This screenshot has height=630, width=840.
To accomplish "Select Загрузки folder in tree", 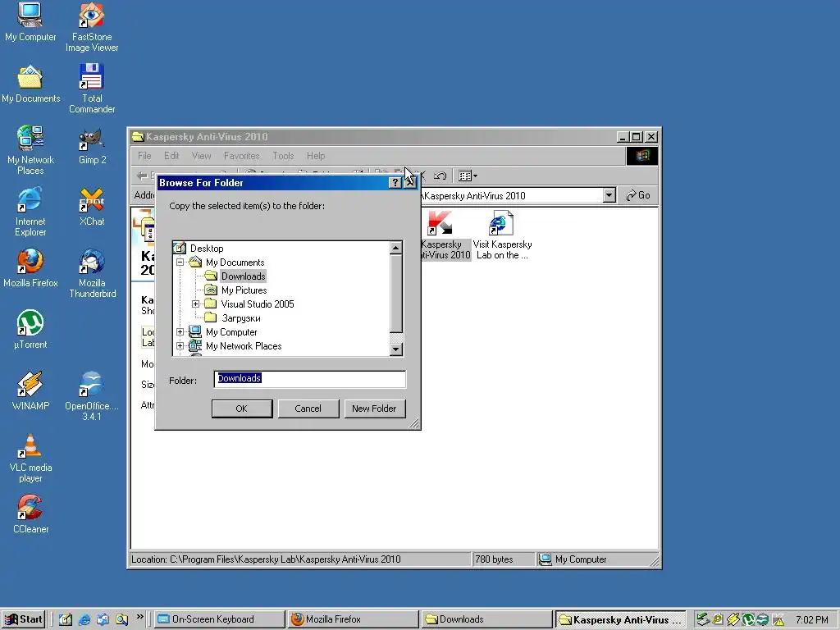I will point(241,318).
